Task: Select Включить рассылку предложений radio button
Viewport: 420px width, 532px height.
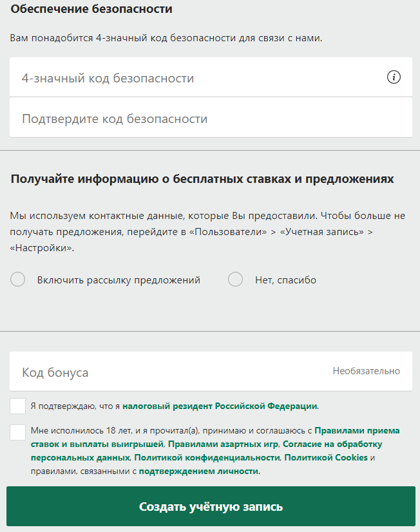Action: 17,280
